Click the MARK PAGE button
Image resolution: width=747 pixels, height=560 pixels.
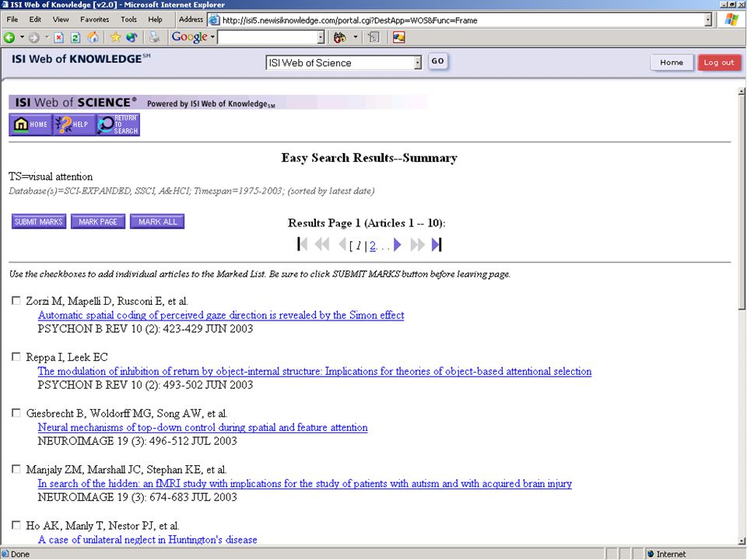point(98,222)
